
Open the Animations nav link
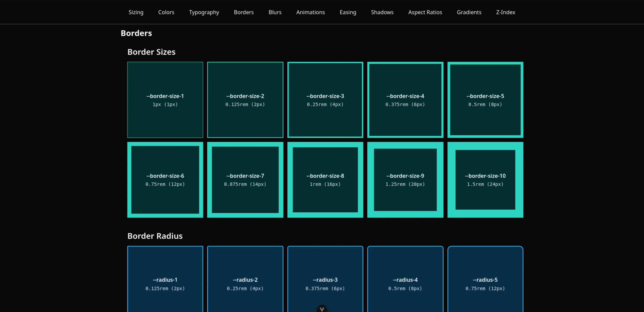[311, 12]
